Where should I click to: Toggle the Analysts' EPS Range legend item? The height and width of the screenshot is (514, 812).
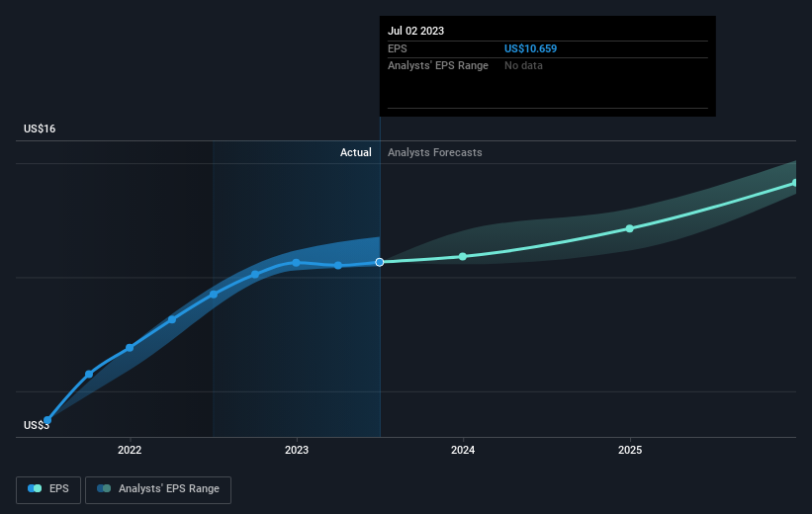click(x=158, y=488)
